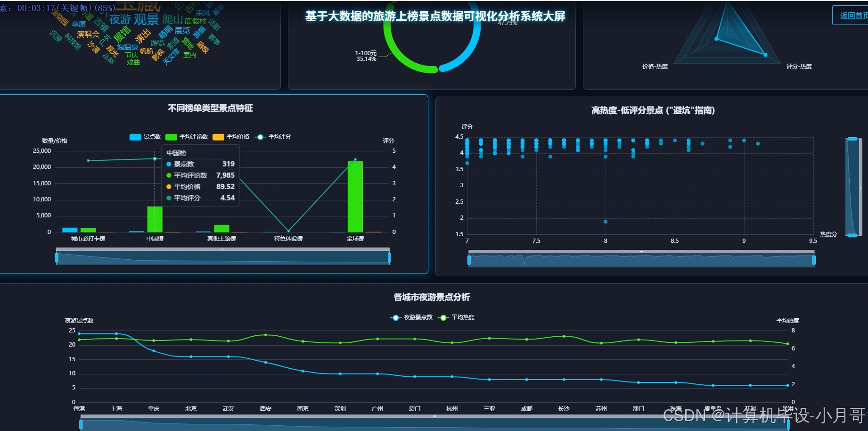Click bottom handle of scatter chart vertical zoom slider

click(852, 235)
